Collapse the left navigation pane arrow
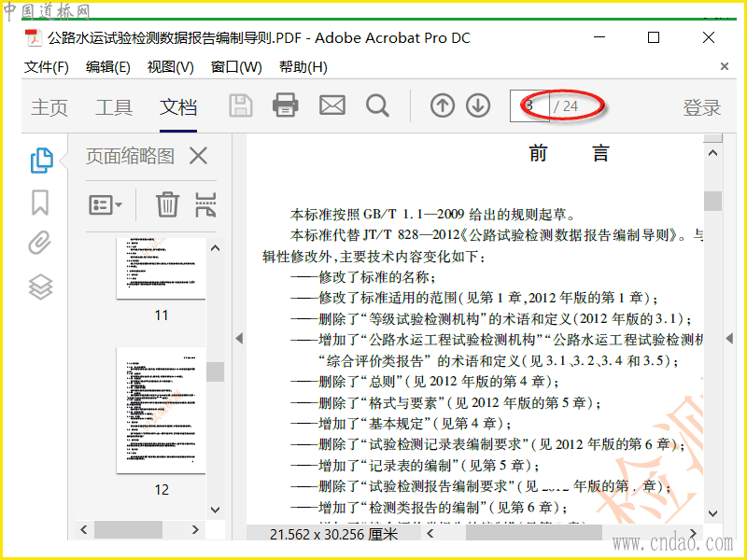 point(239,339)
